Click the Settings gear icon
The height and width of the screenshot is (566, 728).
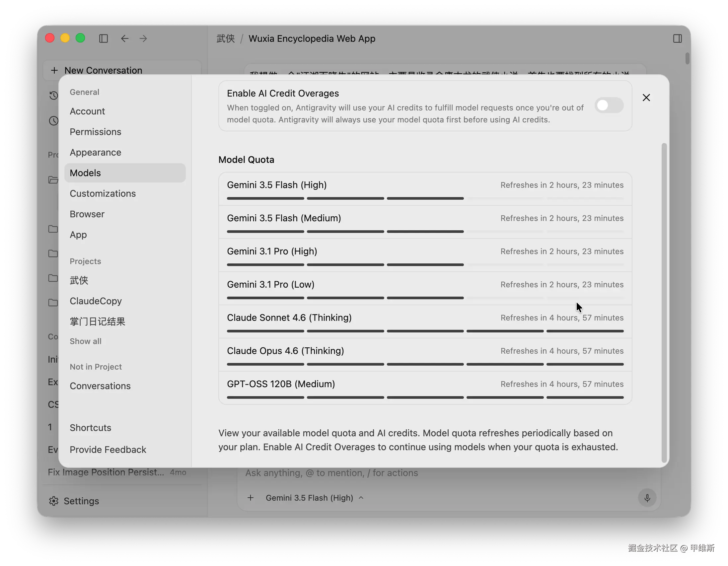coord(54,501)
